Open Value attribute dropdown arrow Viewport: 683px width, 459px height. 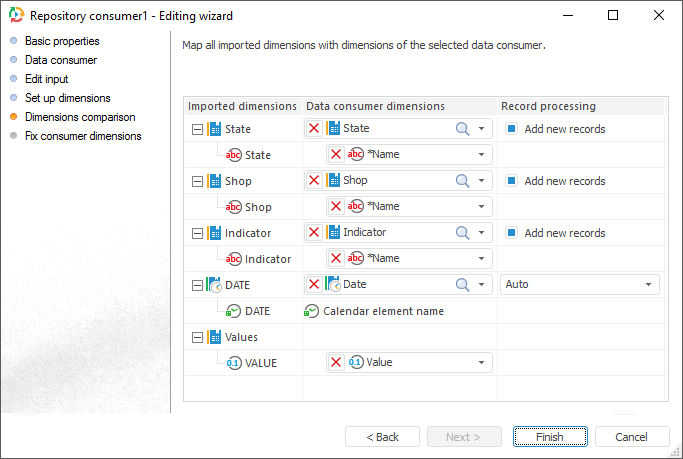tap(481, 363)
